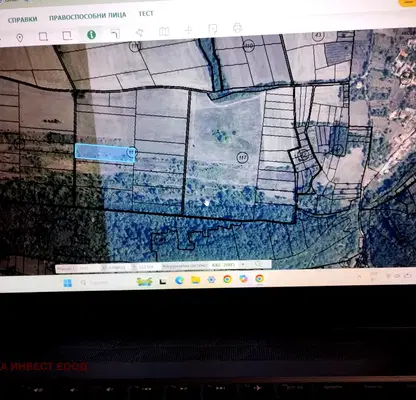Image resolution: width=416 pixels, height=400 pixels.
Task: Click the highlighted blue parcel
Action: pos(104,153)
